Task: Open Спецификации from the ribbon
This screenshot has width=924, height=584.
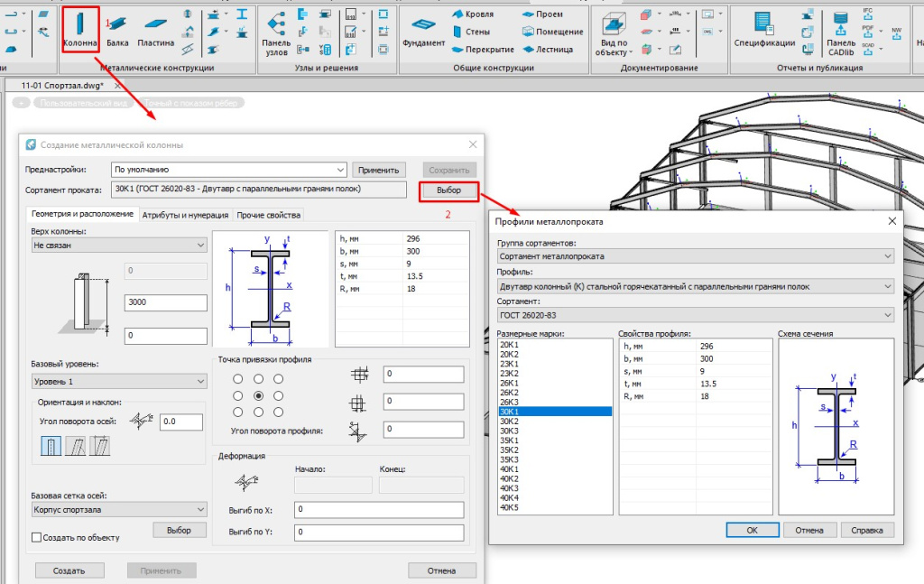Action: [x=764, y=27]
